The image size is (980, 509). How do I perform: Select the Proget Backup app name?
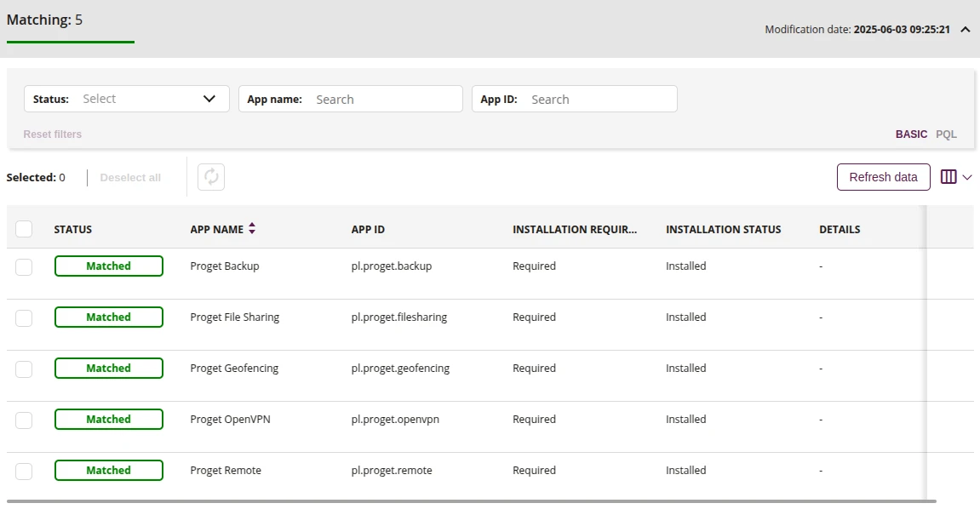225,266
